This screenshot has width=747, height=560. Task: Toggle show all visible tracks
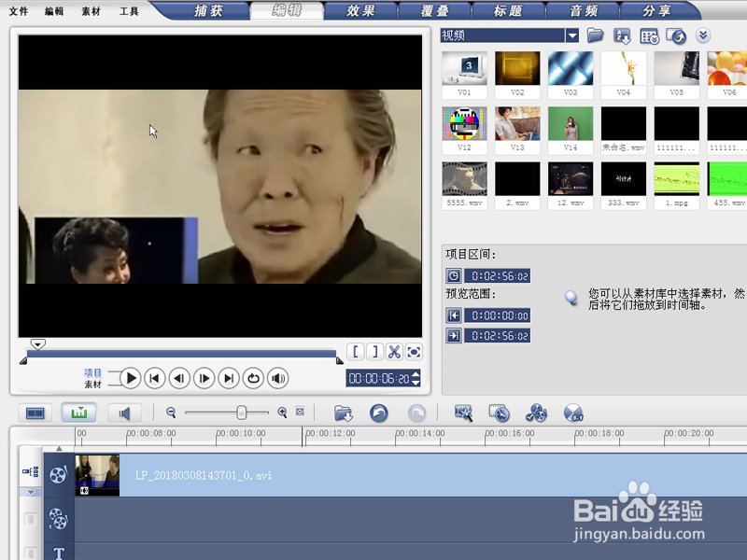(31, 471)
